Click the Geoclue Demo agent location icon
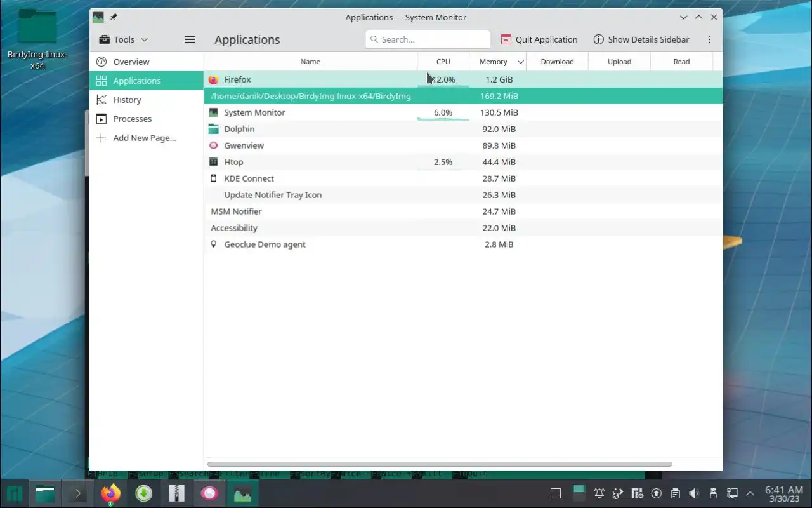Viewport: 812px width, 508px height. [x=213, y=244]
